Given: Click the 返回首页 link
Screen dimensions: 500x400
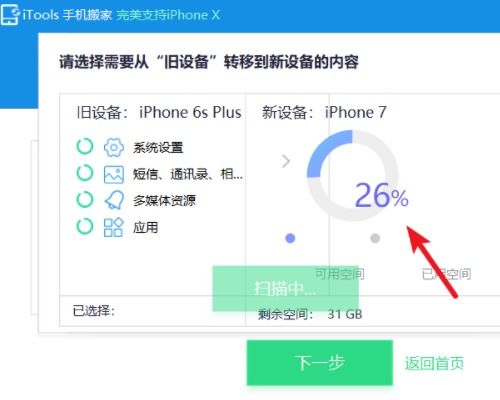Looking at the screenshot, I should (434, 363).
